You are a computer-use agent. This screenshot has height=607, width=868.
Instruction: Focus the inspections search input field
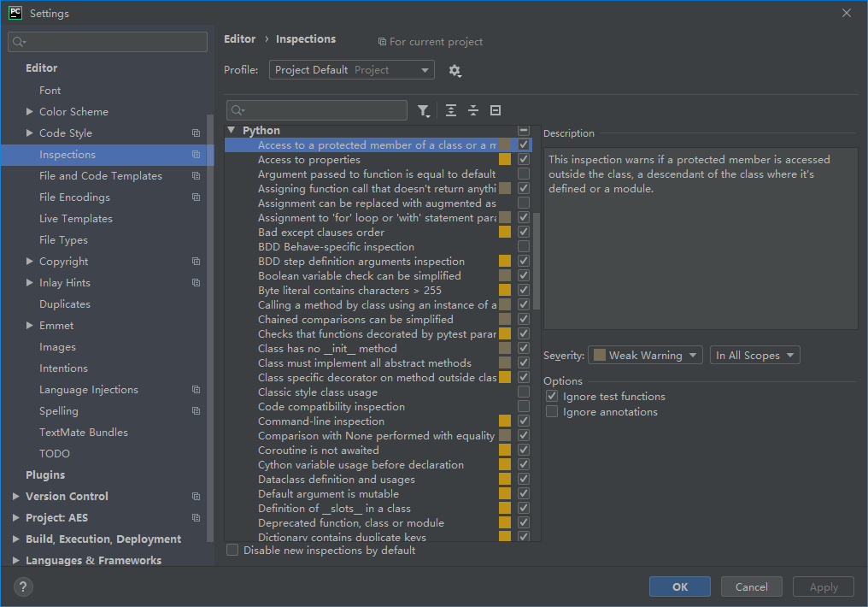click(317, 110)
